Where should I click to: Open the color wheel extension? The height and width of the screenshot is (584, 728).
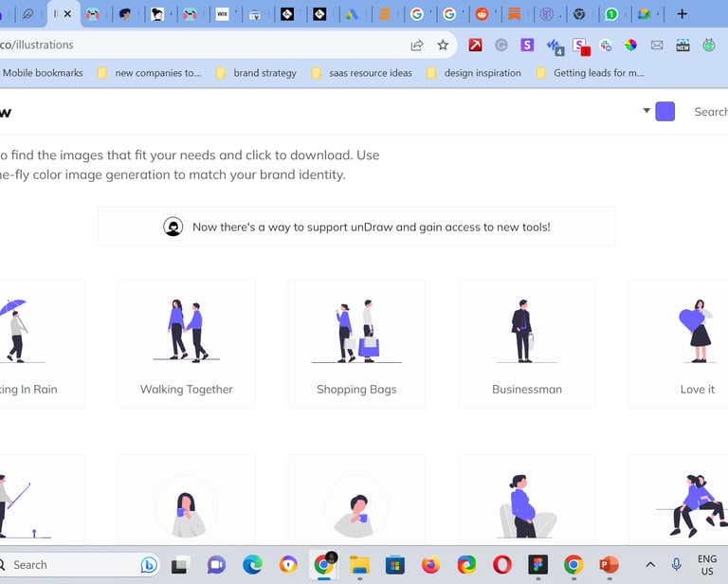pos(630,45)
